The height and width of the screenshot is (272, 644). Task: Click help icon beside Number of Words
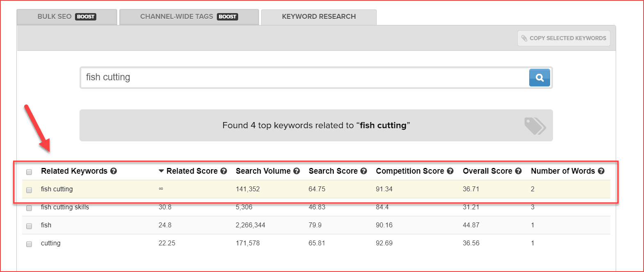[x=601, y=171]
